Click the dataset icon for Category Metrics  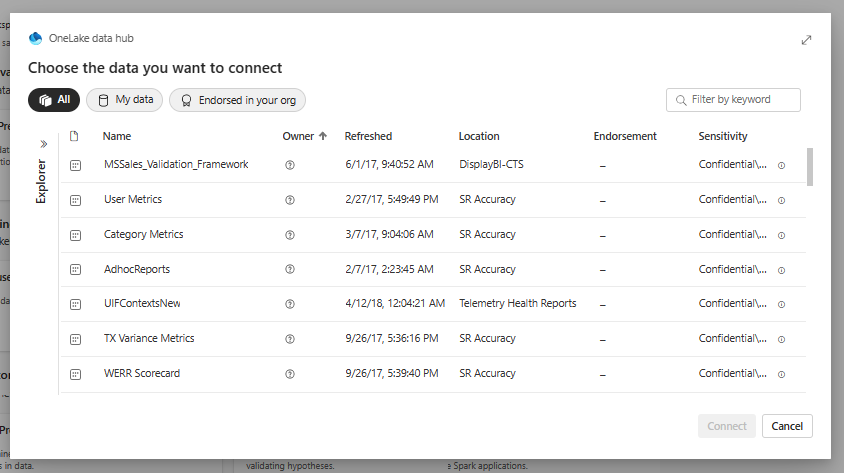pos(75,235)
